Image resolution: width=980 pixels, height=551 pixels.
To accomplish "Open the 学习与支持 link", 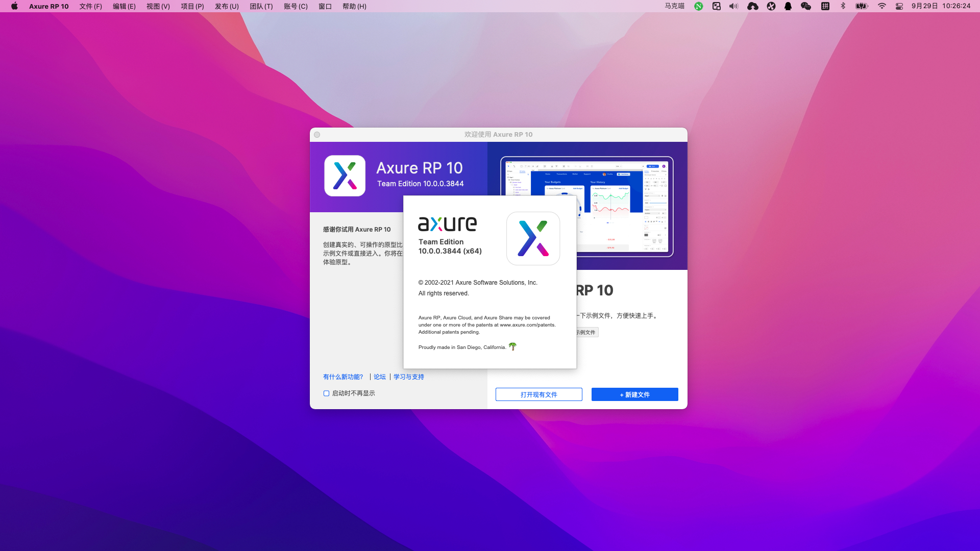I will 409,377.
